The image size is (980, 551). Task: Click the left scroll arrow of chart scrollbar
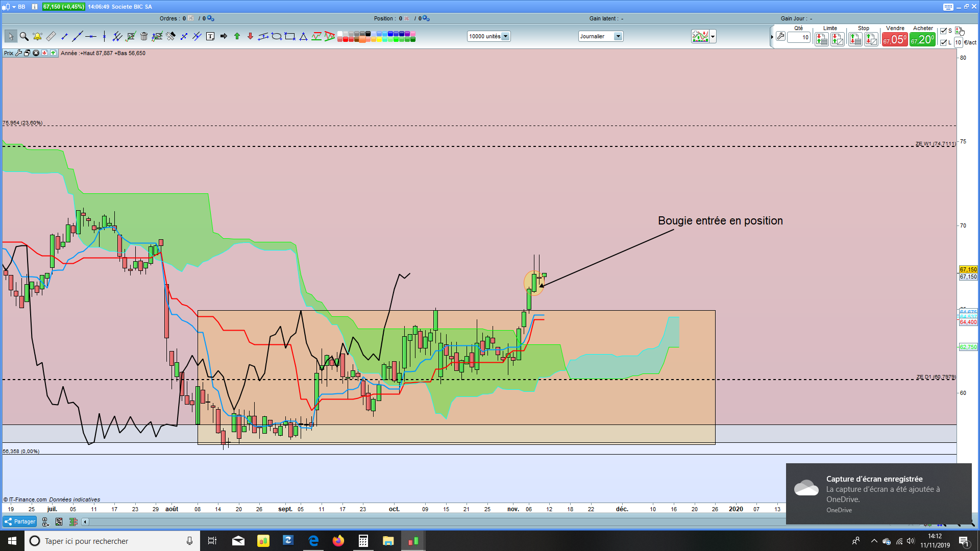[85, 521]
